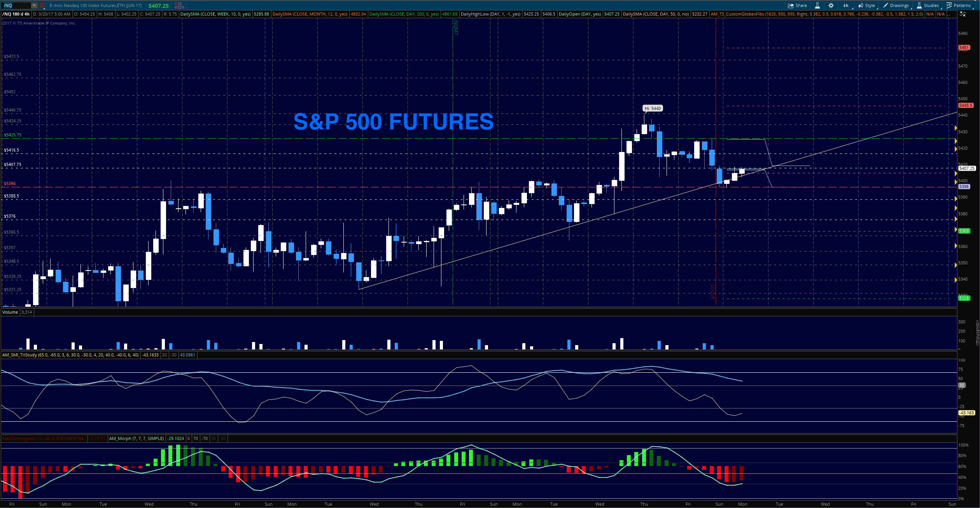
Task: Open the symbol selector dropdown arrow
Action: 34,5
